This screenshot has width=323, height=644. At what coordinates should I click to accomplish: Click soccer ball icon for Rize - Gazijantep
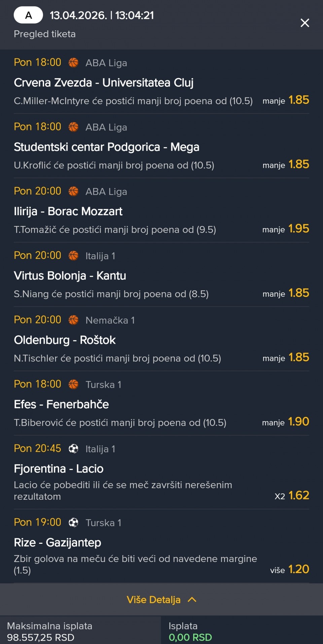point(73,523)
